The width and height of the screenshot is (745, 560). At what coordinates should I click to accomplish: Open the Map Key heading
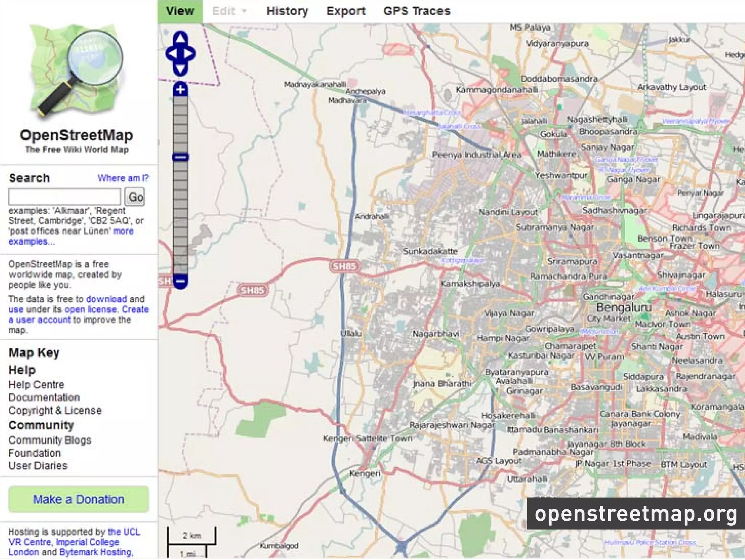coord(34,353)
